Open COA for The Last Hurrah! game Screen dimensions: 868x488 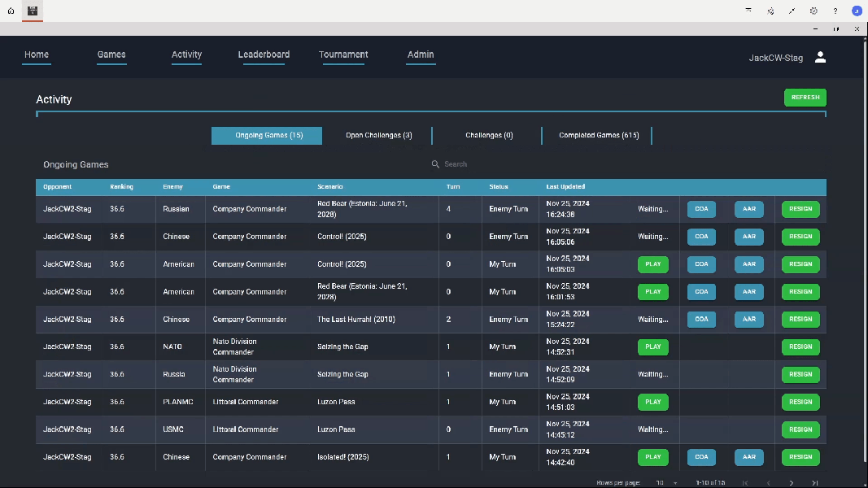(701, 320)
